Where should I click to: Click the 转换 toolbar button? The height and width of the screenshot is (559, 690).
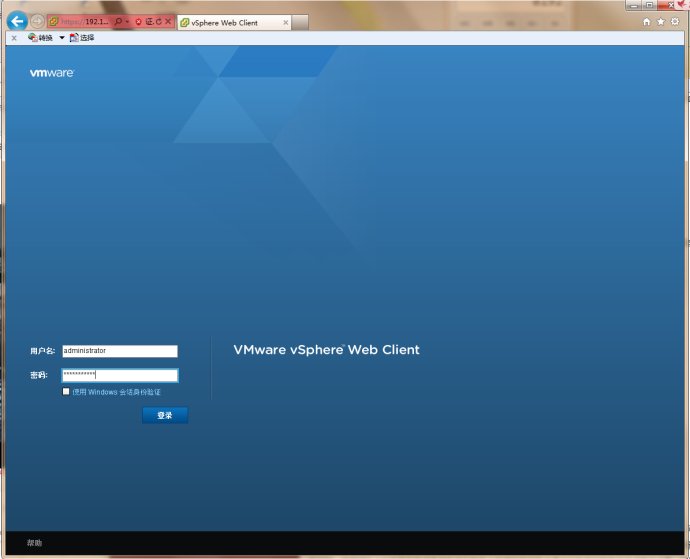tap(40, 38)
